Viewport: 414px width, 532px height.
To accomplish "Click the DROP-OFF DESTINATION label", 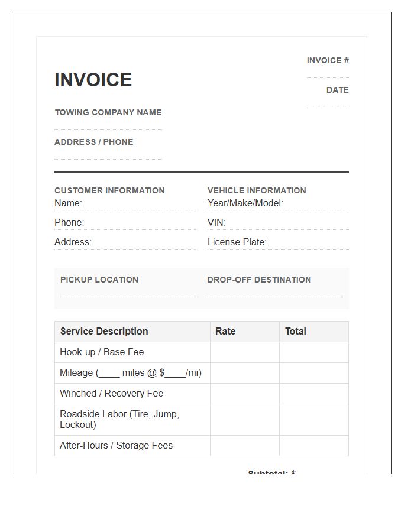I will 259,280.
